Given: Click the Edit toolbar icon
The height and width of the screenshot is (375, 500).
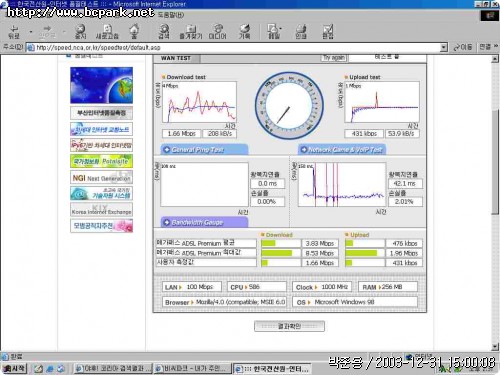Looking at the screenshot, I should (328, 32).
